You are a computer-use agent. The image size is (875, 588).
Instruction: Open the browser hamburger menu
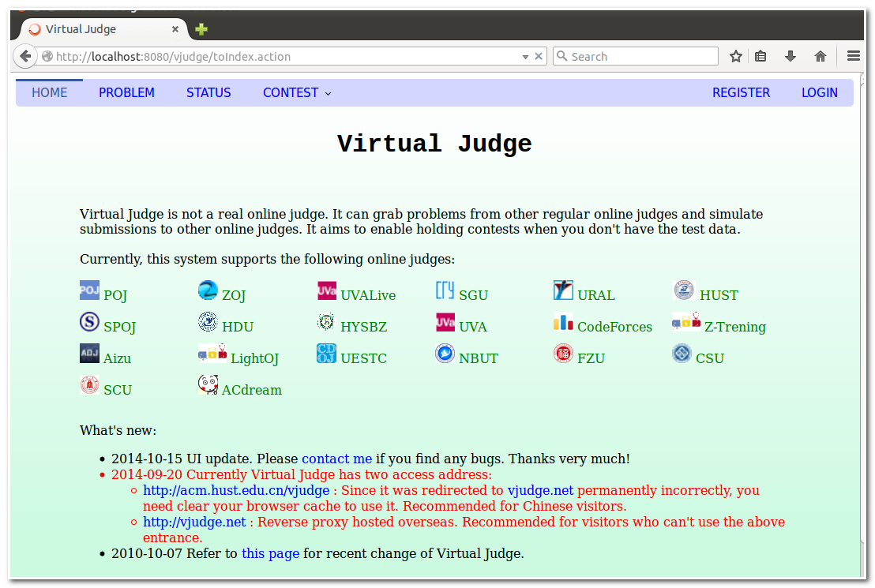(853, 56)
